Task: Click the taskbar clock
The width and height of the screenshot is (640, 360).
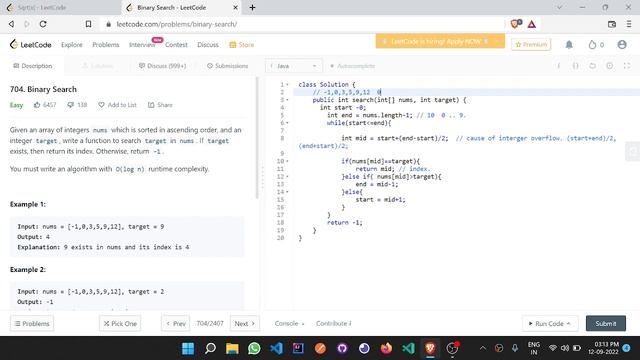Action: (603, 348)
